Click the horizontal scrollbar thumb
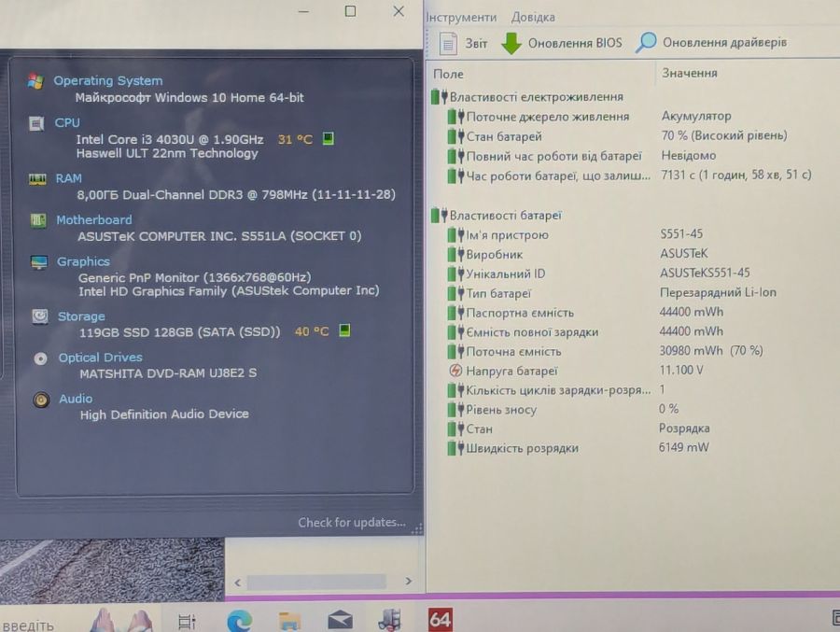The height and width of the screenshot is (632, 840). point(316,582)
